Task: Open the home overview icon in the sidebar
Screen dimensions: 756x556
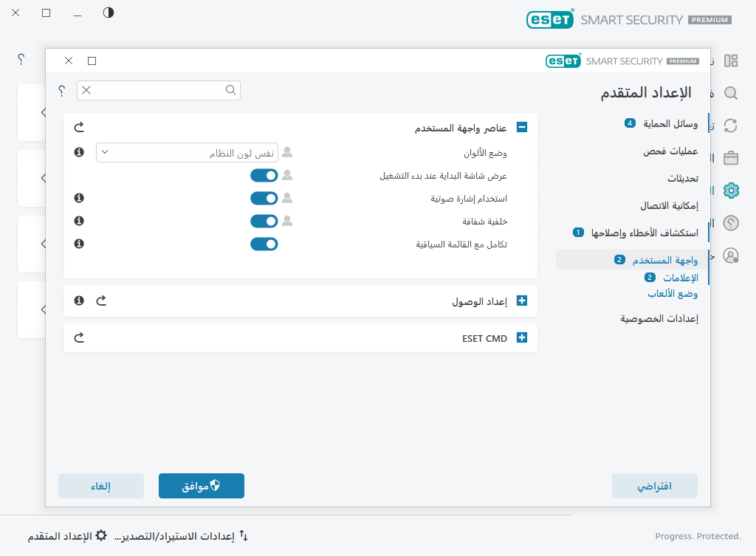Action: [x=730, y=60]
